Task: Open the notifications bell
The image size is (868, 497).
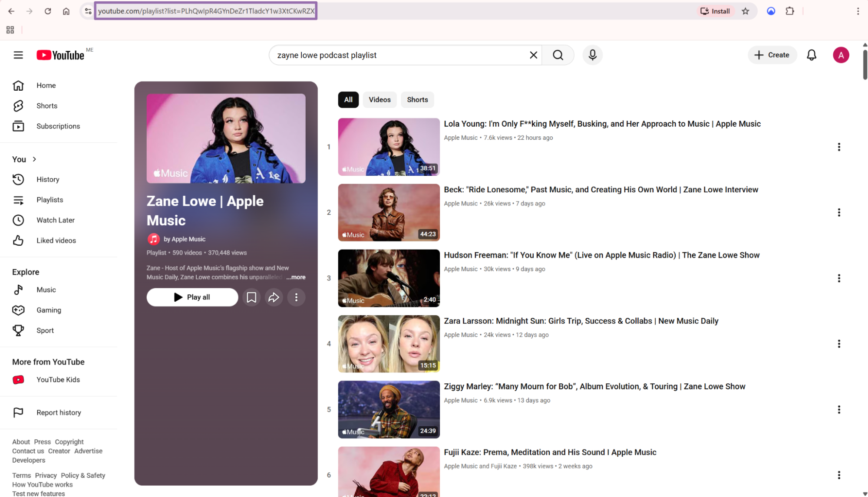Action: click(811, 55)
